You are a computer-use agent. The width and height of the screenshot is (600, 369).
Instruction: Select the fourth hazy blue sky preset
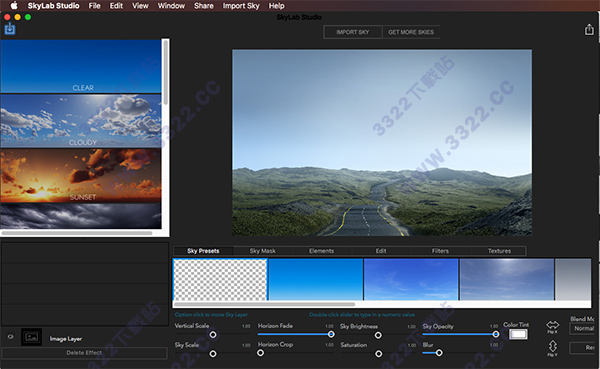pos(507,279)
